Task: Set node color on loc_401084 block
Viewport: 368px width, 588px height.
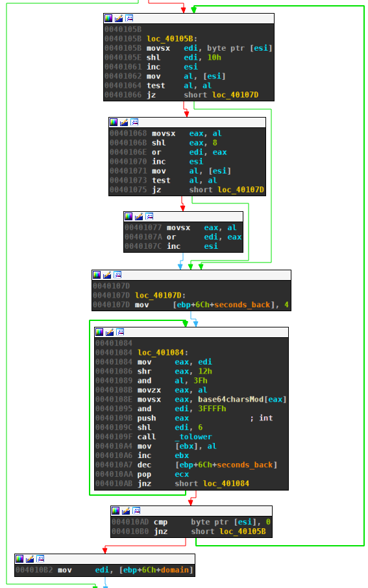Action: (99, 332)
